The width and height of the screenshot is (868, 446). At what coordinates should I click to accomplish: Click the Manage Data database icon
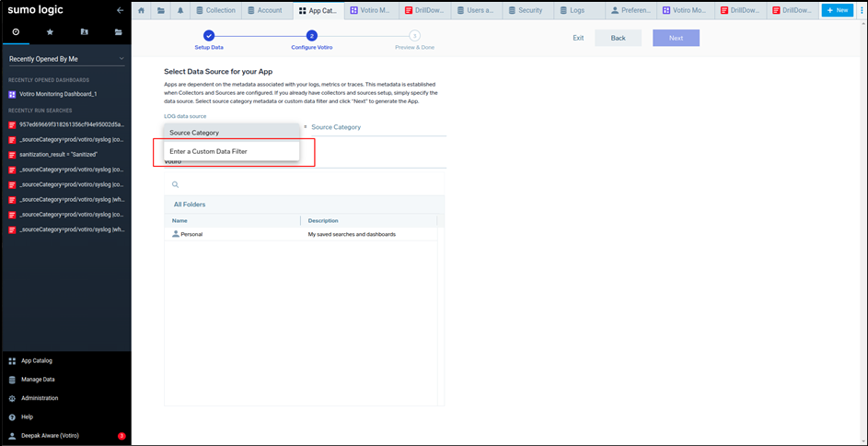pyautogui.click(x=12, y=380)
